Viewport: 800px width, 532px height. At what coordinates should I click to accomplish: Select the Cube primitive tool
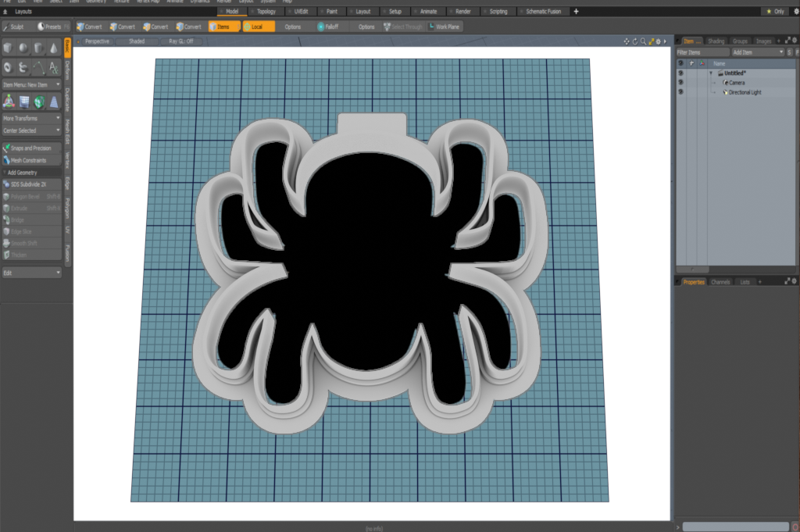pyautogui.click(x=7, y=48)
